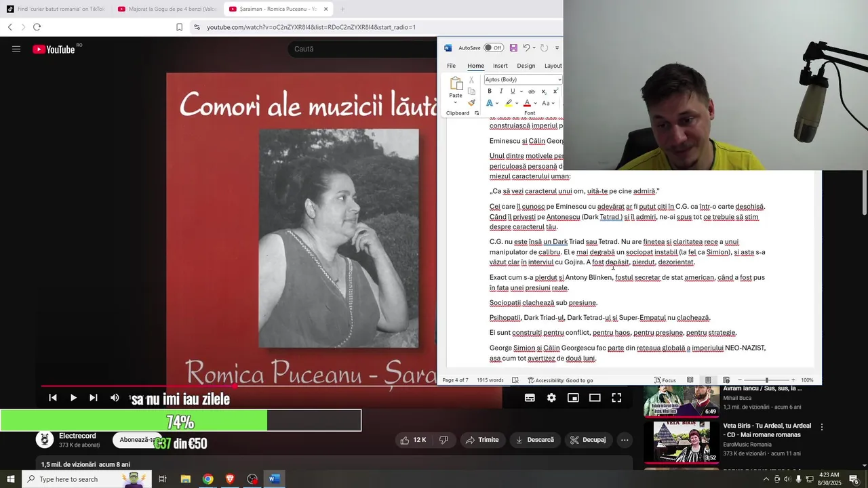
Task: Click the Undo arrow in Word
Action: [526, 48]
